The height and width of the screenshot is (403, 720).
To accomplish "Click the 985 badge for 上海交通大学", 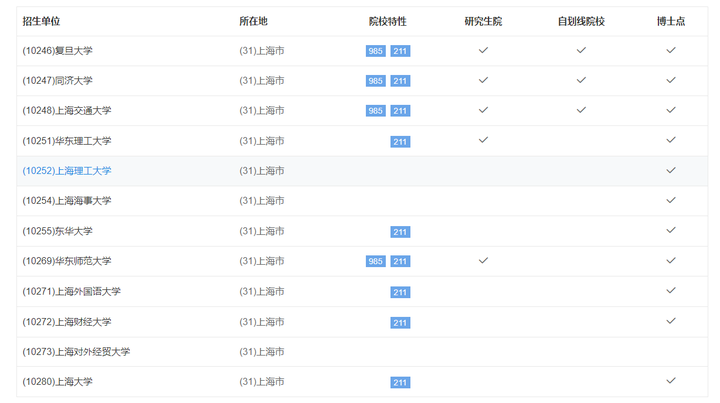I will 375,111.
